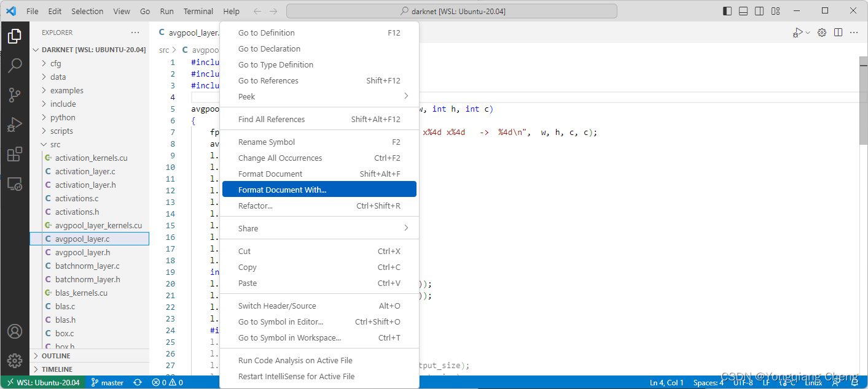
Task: Click the master branch status item
Action: pyautogui.click(x=108, y=382)
